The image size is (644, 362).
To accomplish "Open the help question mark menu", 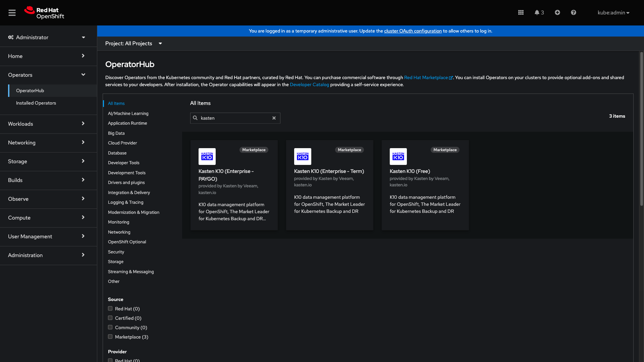I will click(573, 12).
